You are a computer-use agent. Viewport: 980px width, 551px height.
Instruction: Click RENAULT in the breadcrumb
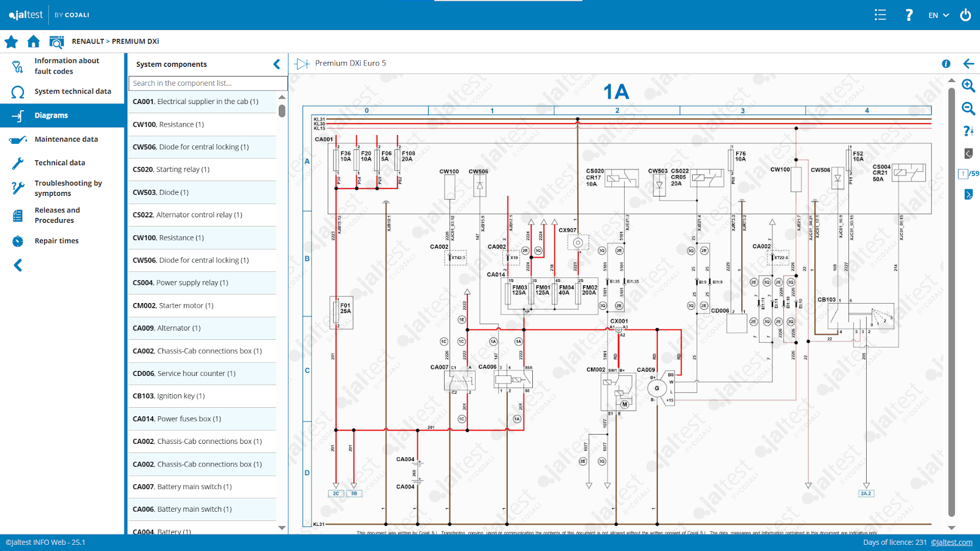[x=88, y=42]
